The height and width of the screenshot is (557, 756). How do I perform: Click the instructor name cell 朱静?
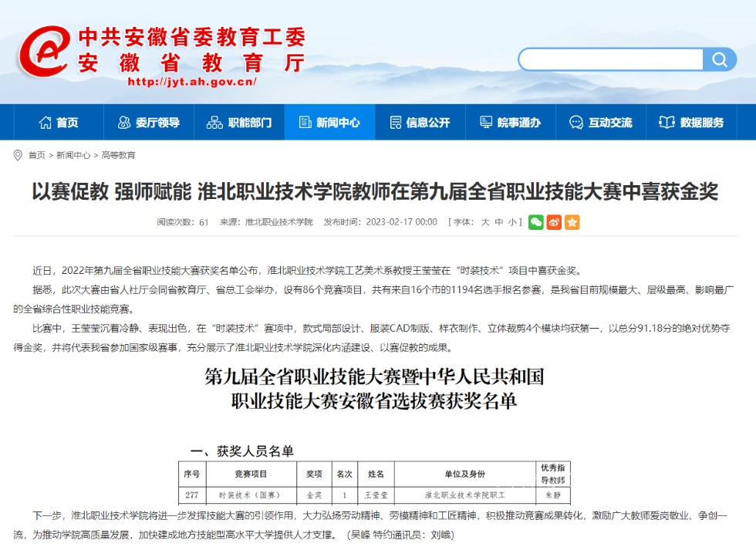click(553, 495)
